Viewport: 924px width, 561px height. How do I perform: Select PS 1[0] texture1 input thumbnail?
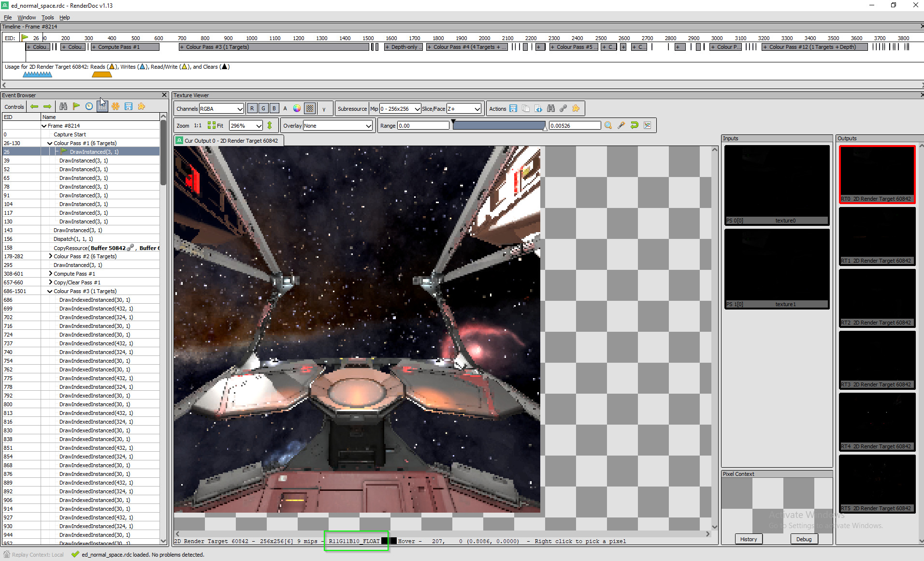click(x=777, y=269)
